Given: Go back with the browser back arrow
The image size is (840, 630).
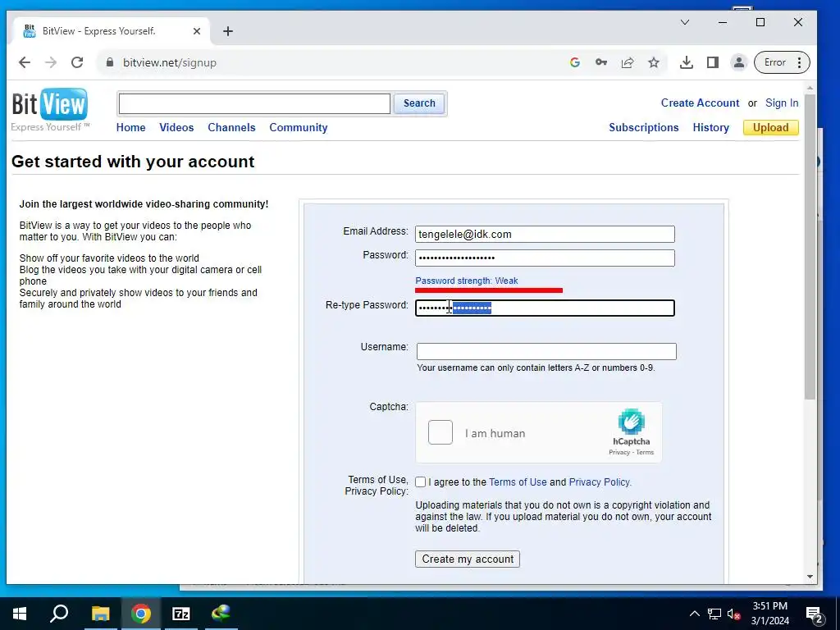Looking at the screenshot, I should pos(25,62).
